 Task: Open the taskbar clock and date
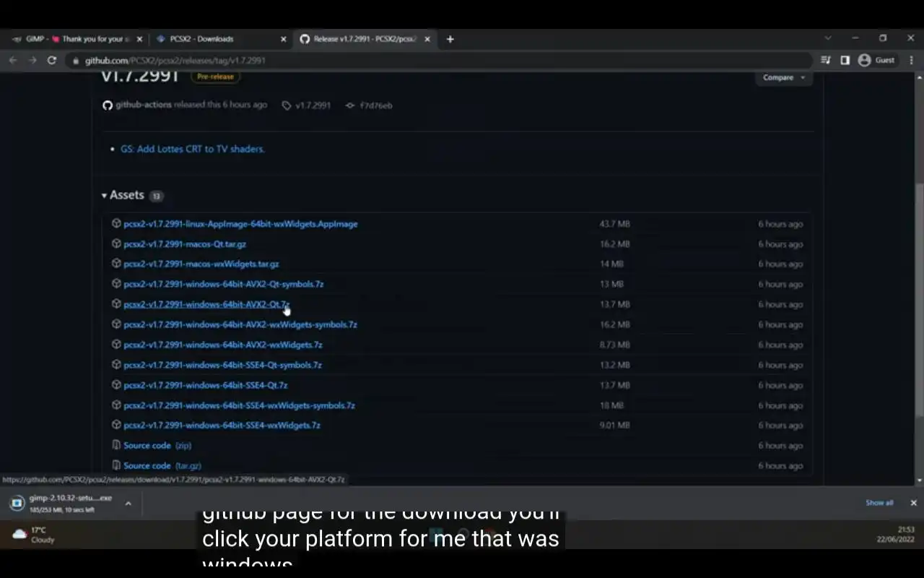coord(896,535)
